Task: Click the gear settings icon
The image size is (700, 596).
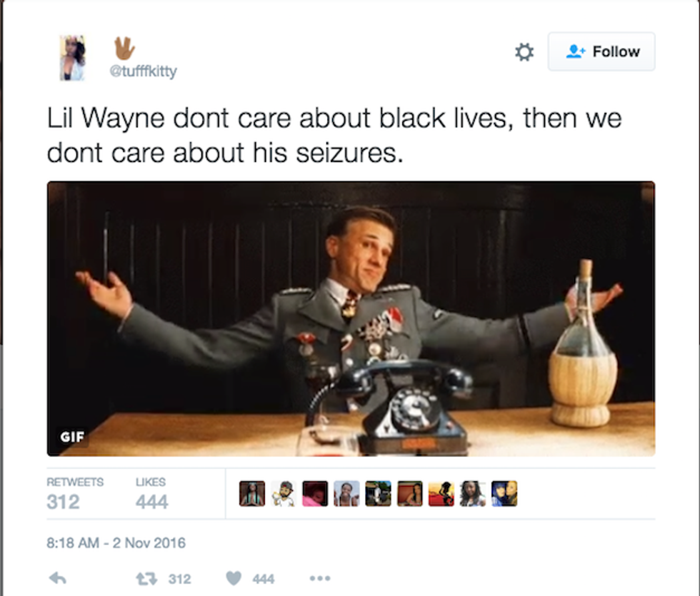Action: point(524,51)
